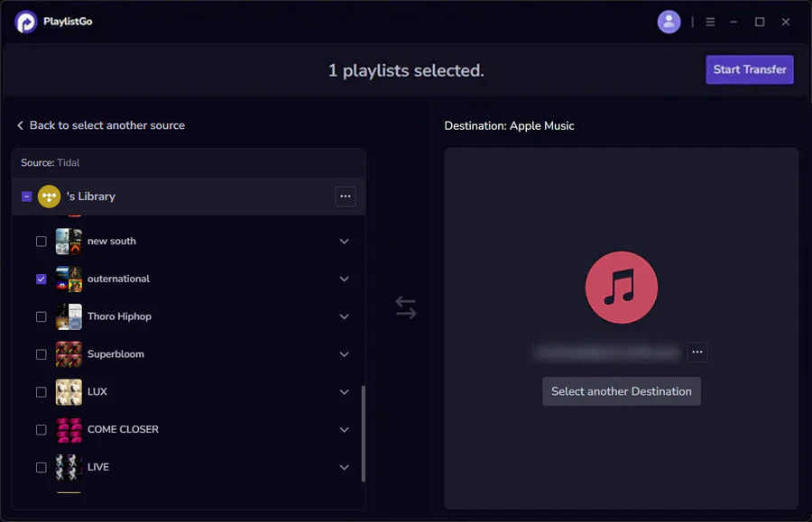The height and width of the screenshot is (522, 812).
Task: Expand the LUX playlist
Action: pyautogui.click(x=344, y=392)
